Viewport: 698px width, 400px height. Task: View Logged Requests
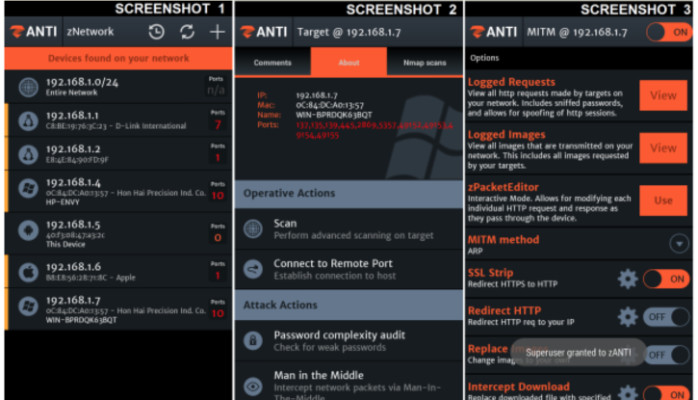pos(663,95)
